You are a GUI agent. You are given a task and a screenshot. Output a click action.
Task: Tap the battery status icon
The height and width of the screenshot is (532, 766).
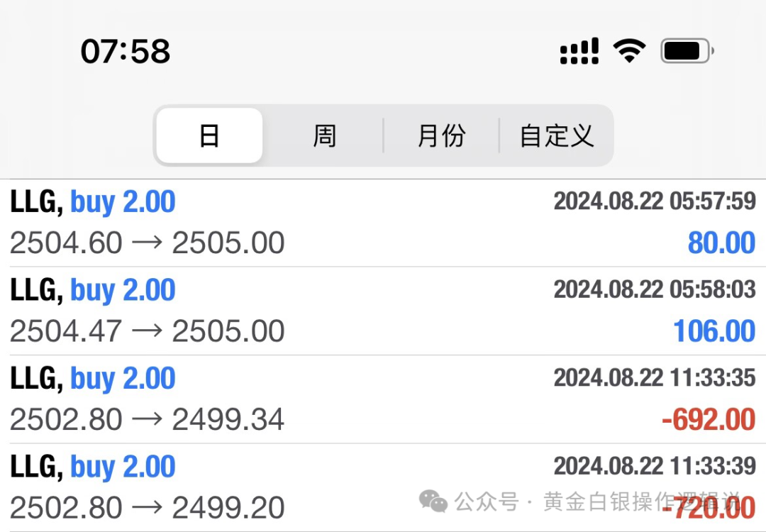click(686, 51)
